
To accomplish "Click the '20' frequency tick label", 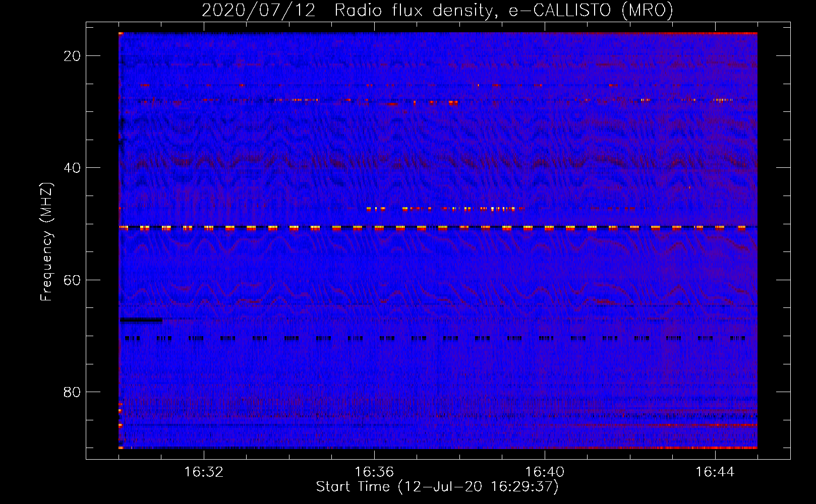I will (72, 56).
